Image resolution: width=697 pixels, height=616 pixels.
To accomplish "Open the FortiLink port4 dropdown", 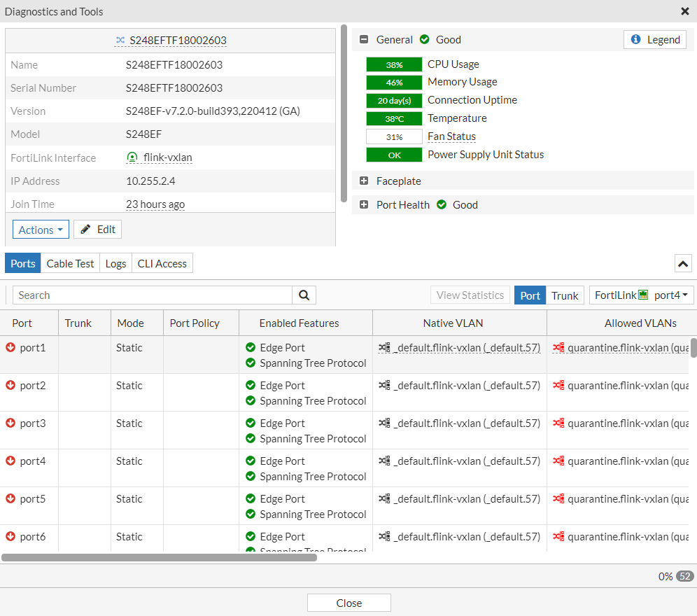I will point(641,295).
